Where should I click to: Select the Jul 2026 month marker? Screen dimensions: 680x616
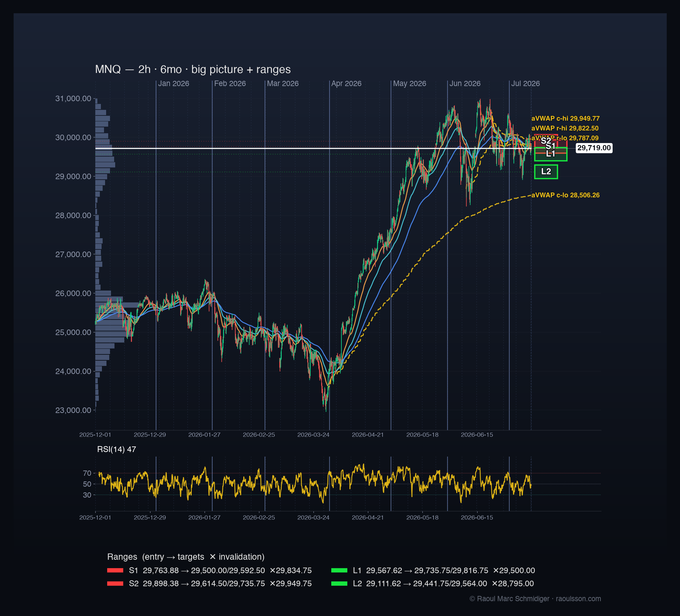525,84
